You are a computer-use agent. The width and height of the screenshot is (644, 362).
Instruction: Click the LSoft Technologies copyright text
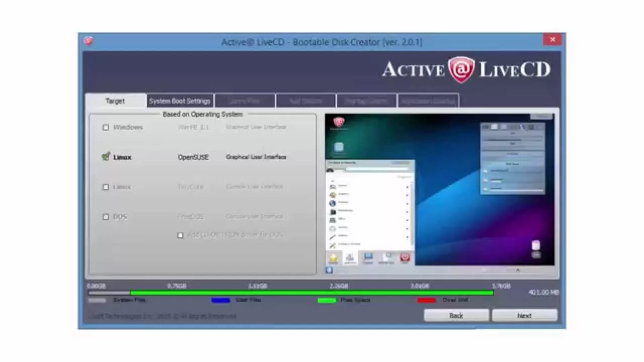pyautogui.click(x=162, y=316)
